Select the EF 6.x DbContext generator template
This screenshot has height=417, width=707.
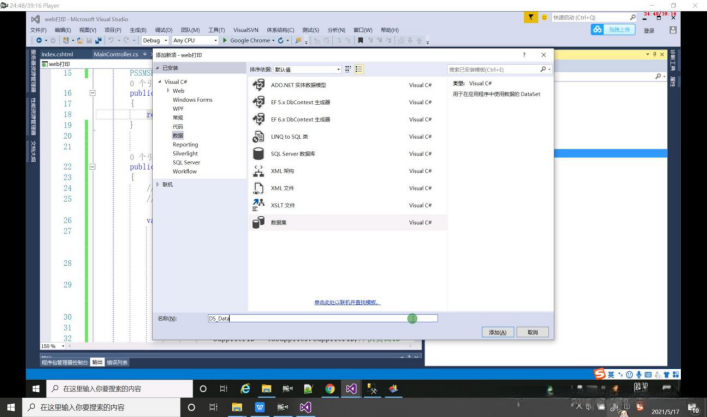(x=347, y=119)
